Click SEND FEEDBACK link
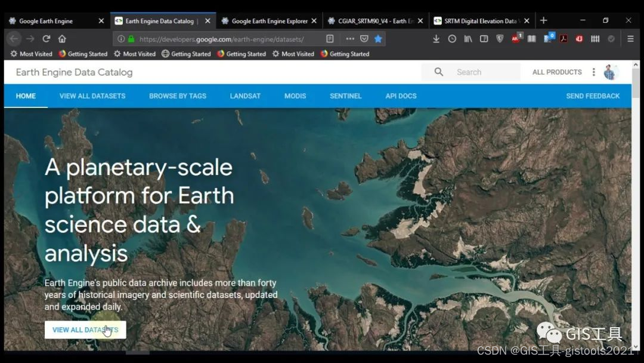Viewport: 644px width, 363px height. [593, 96]
